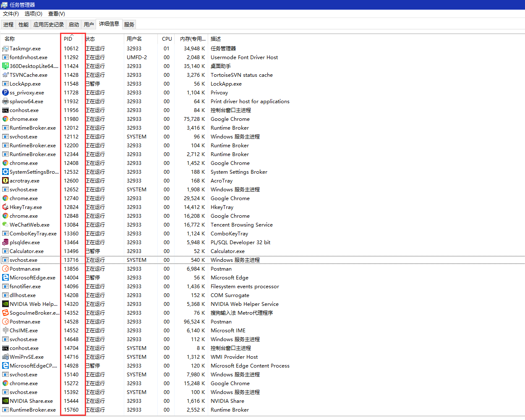Image resolution: width=525 pixels, height=420 pixels.
Task: Click Chrome icon in PID 15272 row
Action: click(5, 383)
